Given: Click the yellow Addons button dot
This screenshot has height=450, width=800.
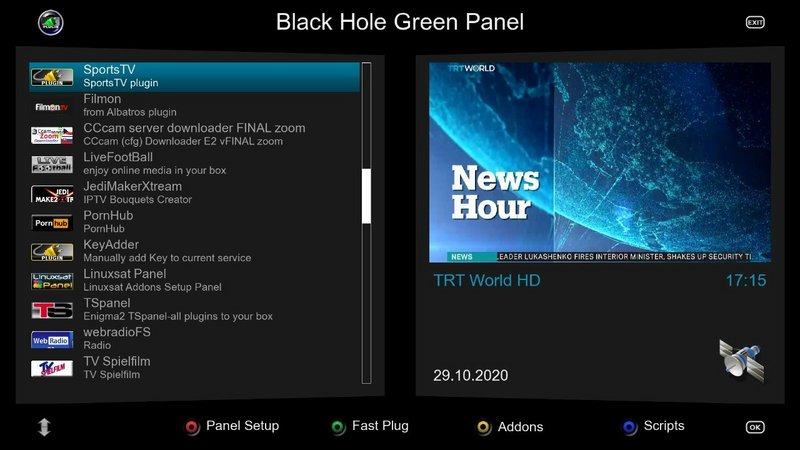Looking at the screenshot, I should (x=484, y=427).
